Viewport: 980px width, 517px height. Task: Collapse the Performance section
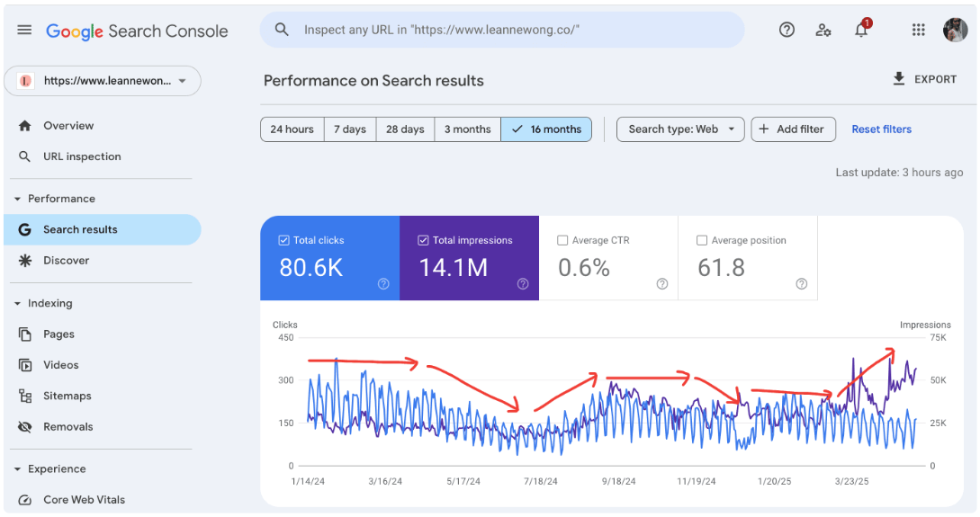pyautogui.click(x=17, y=200)
